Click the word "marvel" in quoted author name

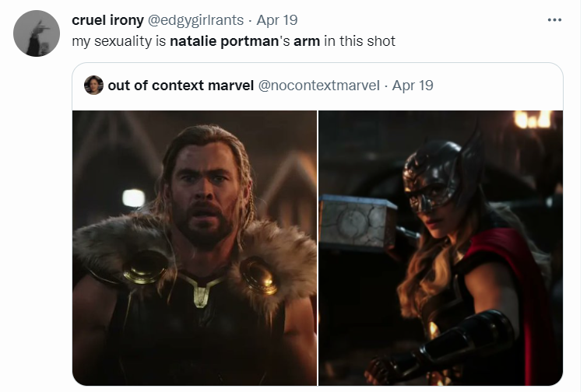(x=231, y=85)
